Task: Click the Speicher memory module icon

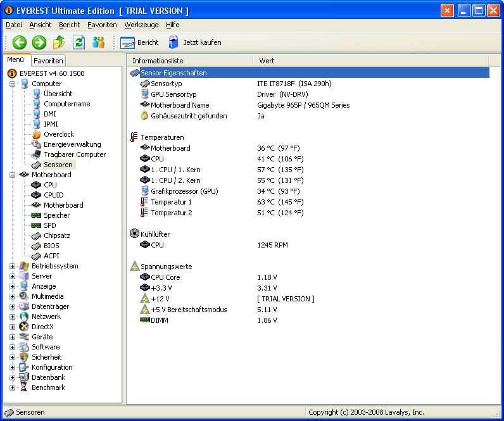Action: [x=36, y=215]
